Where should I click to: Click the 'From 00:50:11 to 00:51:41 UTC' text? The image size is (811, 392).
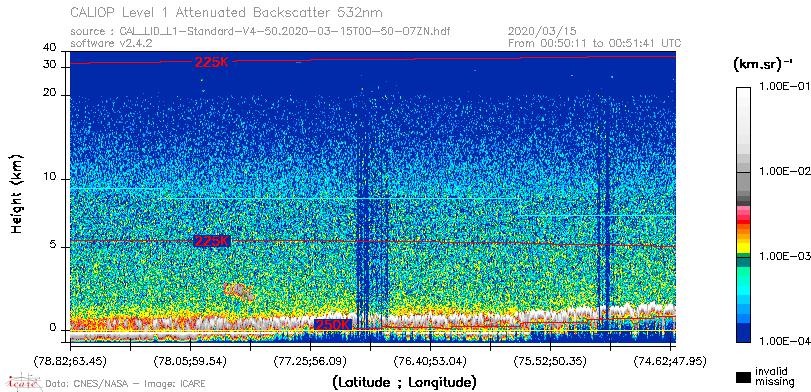(x=594, y=43)
